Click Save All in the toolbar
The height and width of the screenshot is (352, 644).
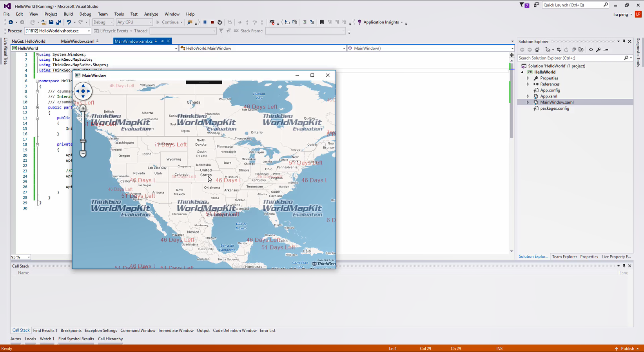(58, 22)
